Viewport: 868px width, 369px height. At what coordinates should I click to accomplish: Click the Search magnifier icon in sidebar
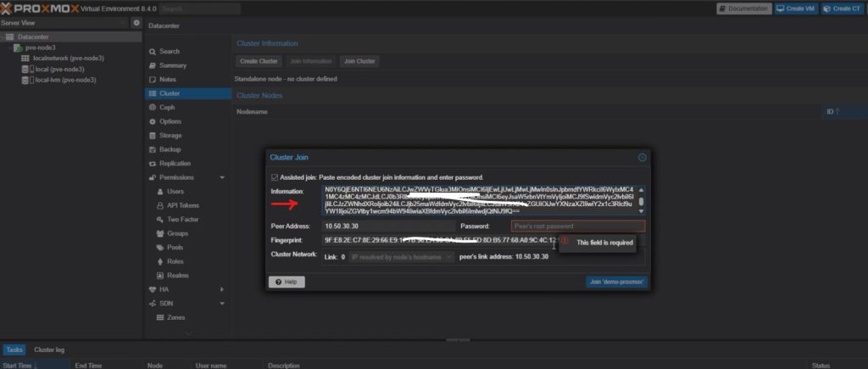(153, 52)
